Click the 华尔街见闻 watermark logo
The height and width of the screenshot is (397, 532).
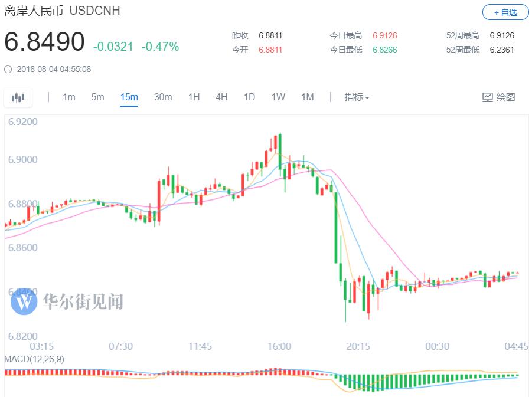[25, 301]
